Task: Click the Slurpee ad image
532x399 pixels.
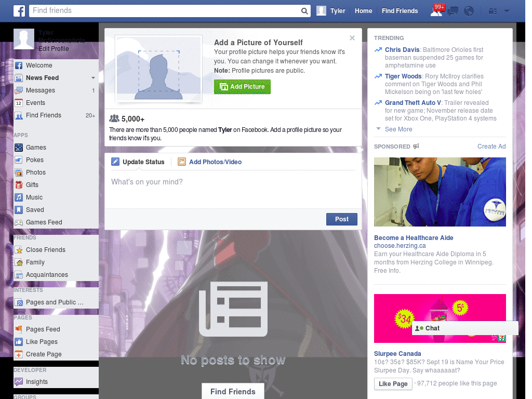Action: pos(440,318)
